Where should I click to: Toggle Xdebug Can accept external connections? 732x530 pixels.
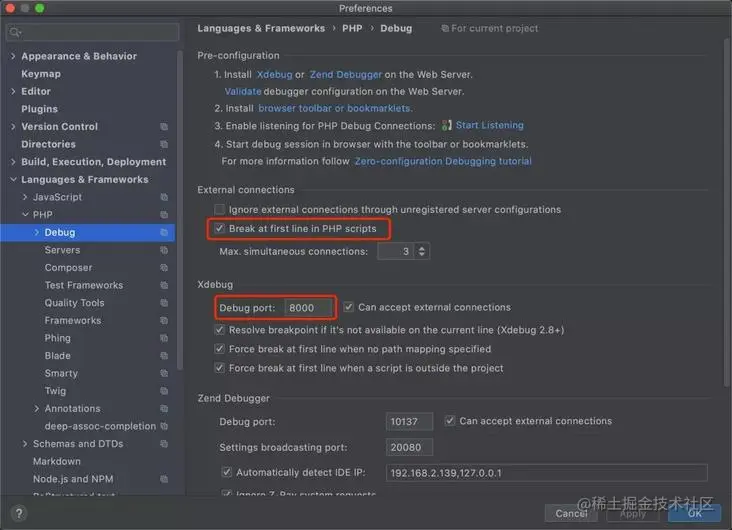[x=348, y=307]
